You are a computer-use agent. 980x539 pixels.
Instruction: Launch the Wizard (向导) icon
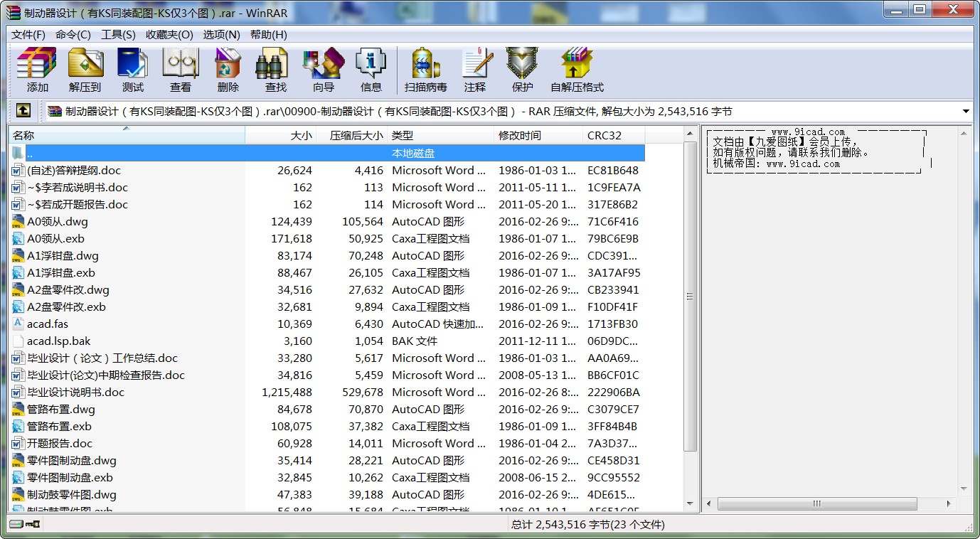point(323,70)
